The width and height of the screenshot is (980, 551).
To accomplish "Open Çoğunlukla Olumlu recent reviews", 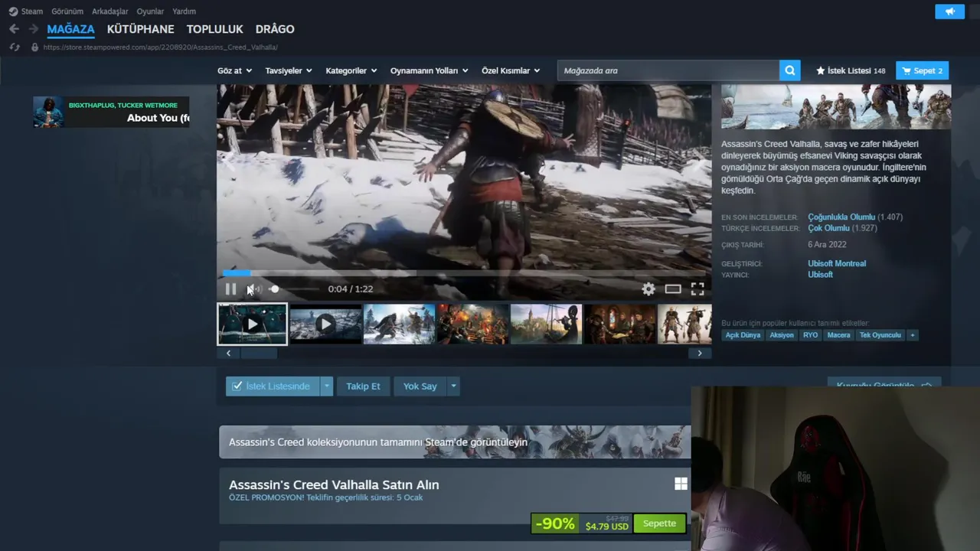I will pyautogui.click(x=841, y=217).
